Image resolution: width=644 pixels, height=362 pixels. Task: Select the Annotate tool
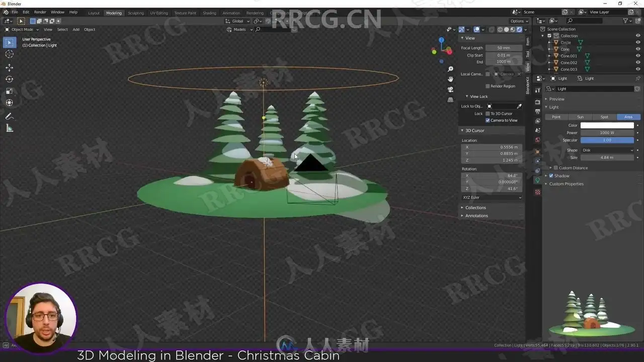click(x=9, y=117)
